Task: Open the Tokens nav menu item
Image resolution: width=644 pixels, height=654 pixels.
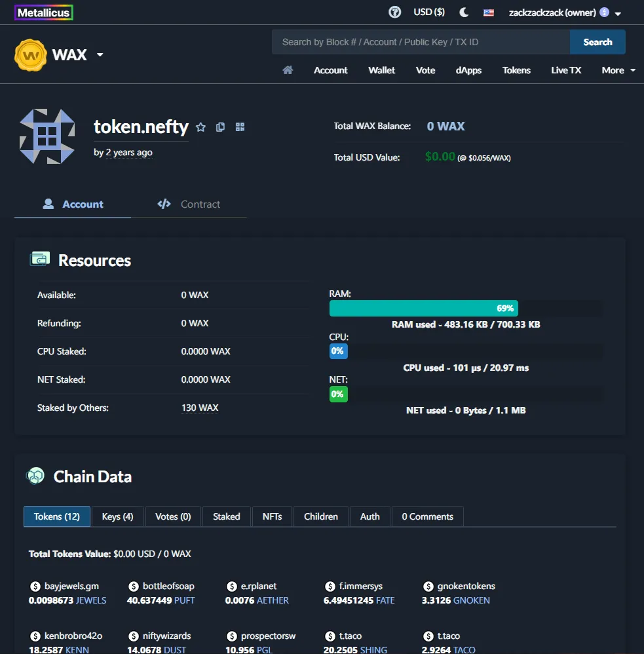Action: coord(516,70)
